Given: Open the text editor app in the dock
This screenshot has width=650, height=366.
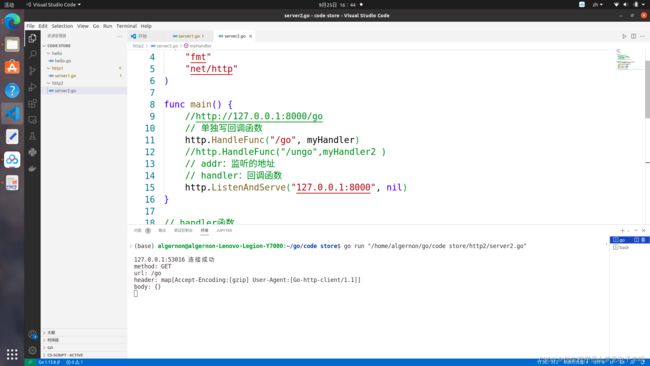Looking at the screenshot, I should tap(12, 136).
